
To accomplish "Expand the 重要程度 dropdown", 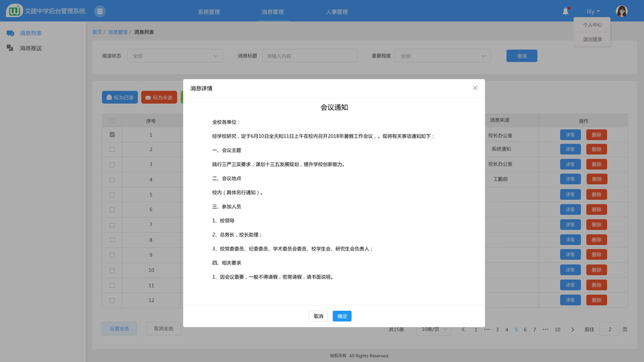I will point(443,56).
